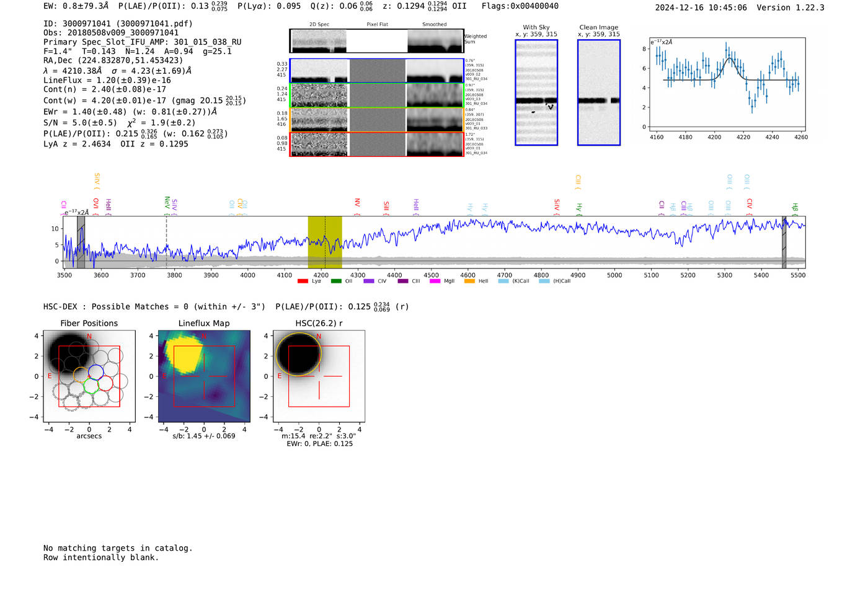Click the RA,Dec coordinates text
Screen dimensions: 868x591
click(x=113, y=60)
